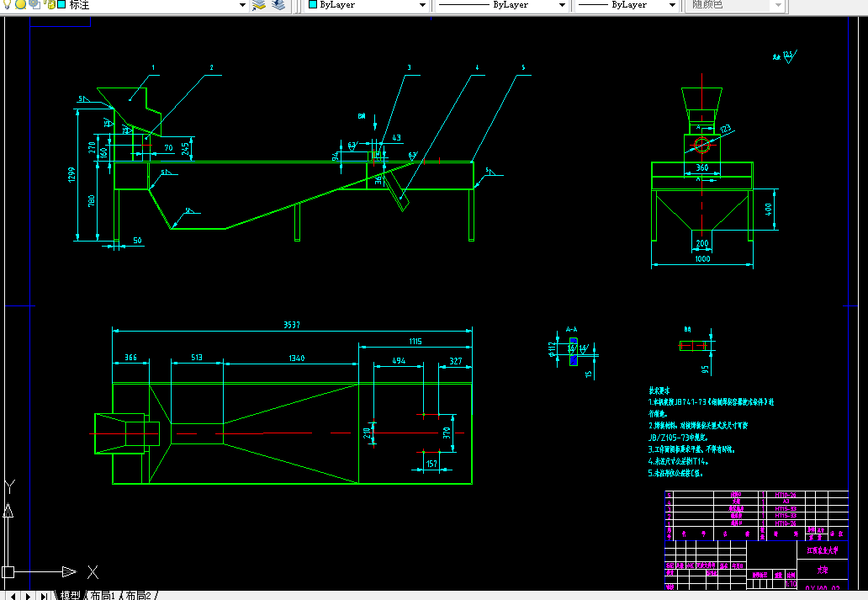The image size is (868, 600).
Task: Select the 494 dimension text
Action: tap(399, 361)
